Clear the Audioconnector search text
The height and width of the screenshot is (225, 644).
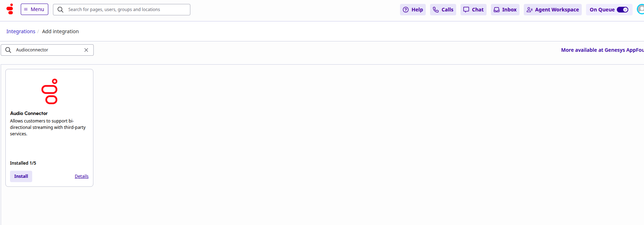(86, 50)
